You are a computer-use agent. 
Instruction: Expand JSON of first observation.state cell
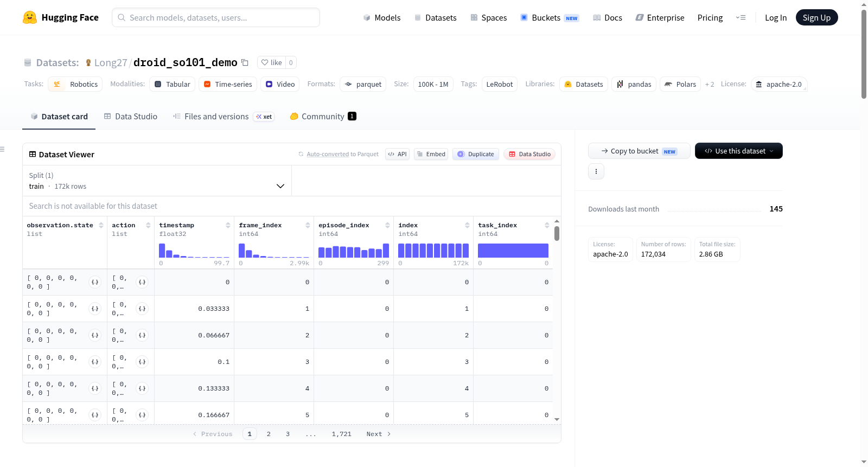tap(95, 282)
